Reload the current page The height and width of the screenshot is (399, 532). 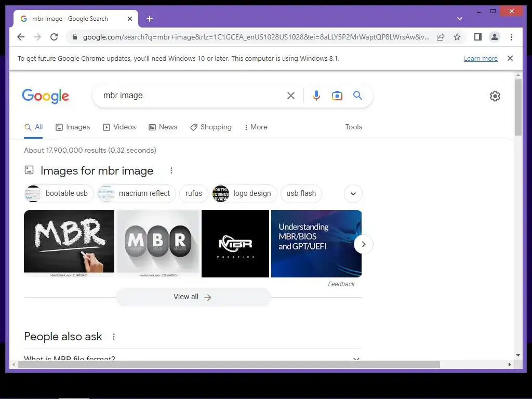coord(54,37)
